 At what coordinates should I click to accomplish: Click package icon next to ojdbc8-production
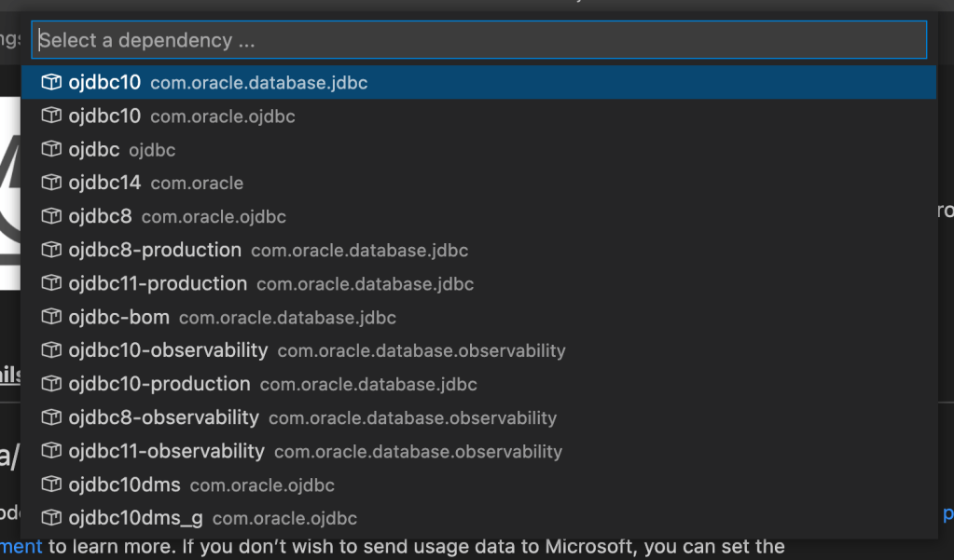point(51,251)
